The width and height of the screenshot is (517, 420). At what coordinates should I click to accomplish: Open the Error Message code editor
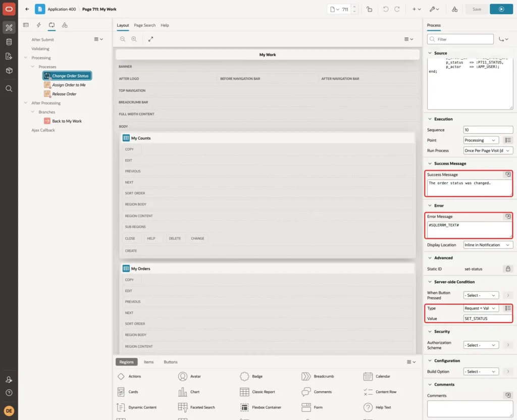coord(508,216)
